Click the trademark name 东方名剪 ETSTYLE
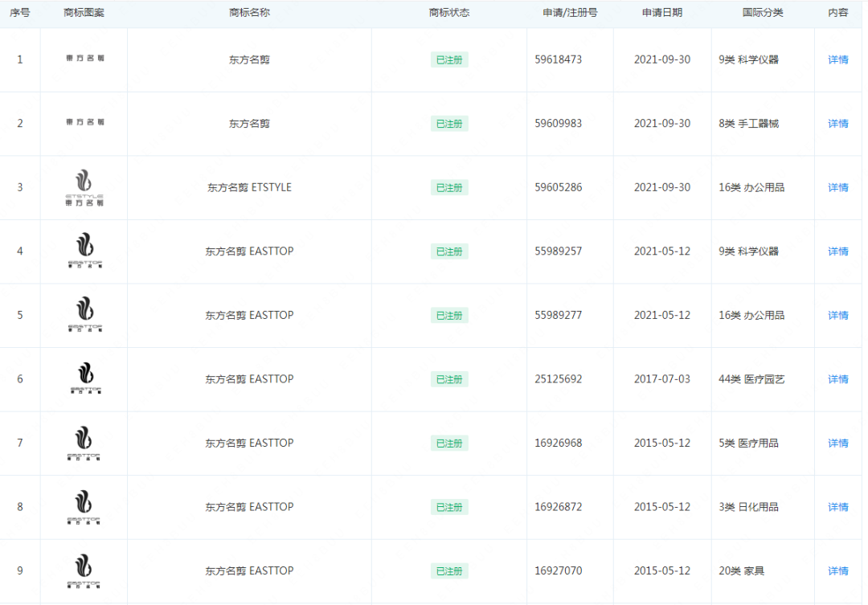The image size is (868, 605). click(250, 188)
